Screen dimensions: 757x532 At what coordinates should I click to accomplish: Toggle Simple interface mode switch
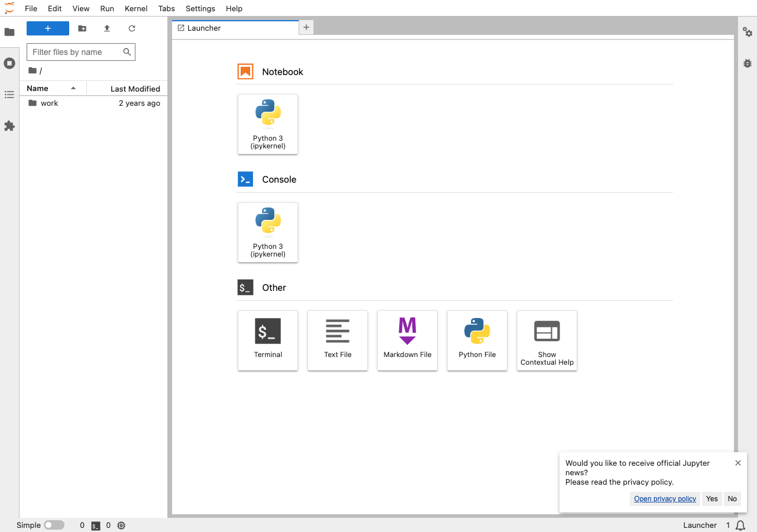54,525
